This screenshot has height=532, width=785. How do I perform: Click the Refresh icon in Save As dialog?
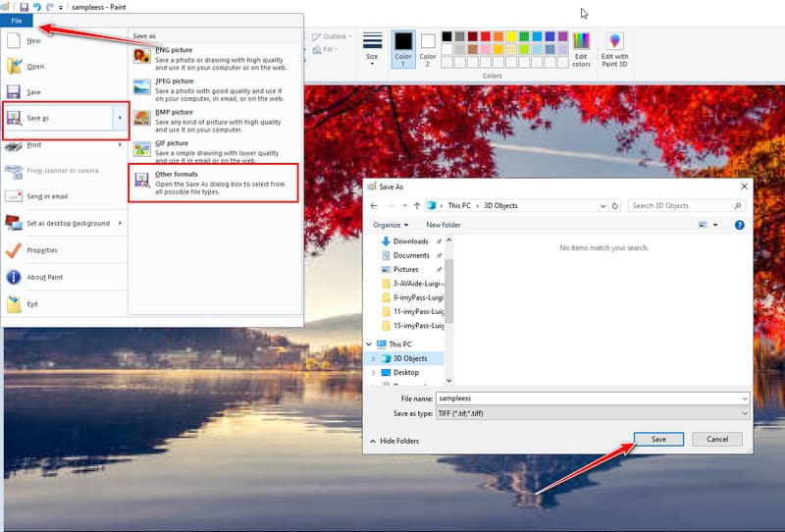614,206
